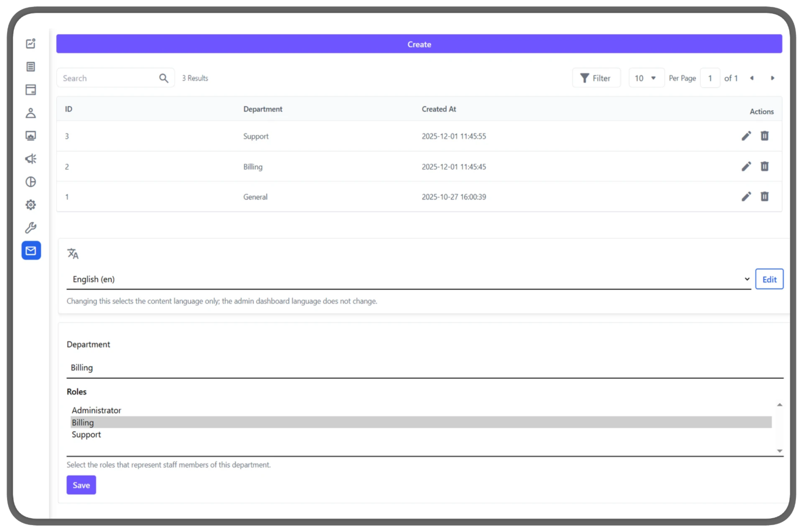Open settings via gear icon
Screen dimensions: 803x532
30,204
